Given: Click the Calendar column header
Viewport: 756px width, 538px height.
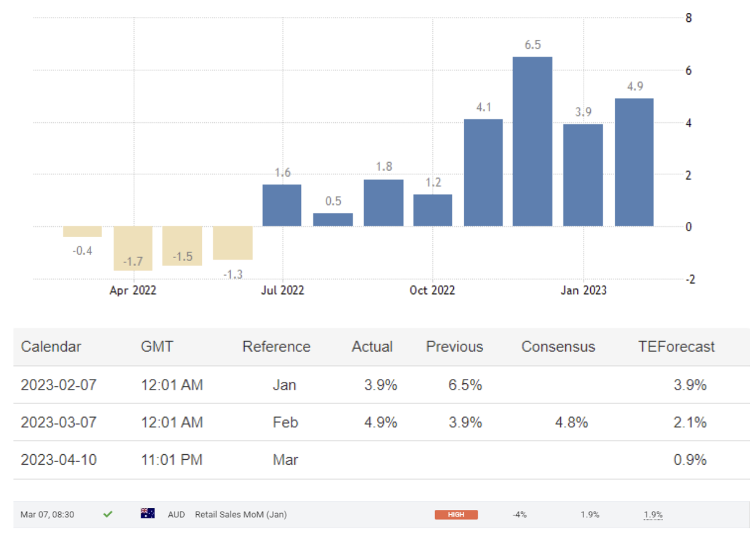Looking at the screenshot, I should pos(51,347).
